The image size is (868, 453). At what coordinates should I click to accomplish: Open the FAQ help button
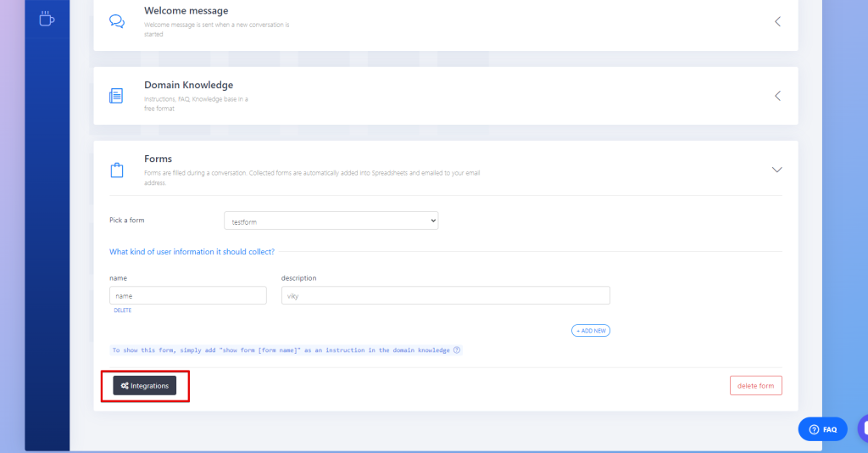click(822, 429)
